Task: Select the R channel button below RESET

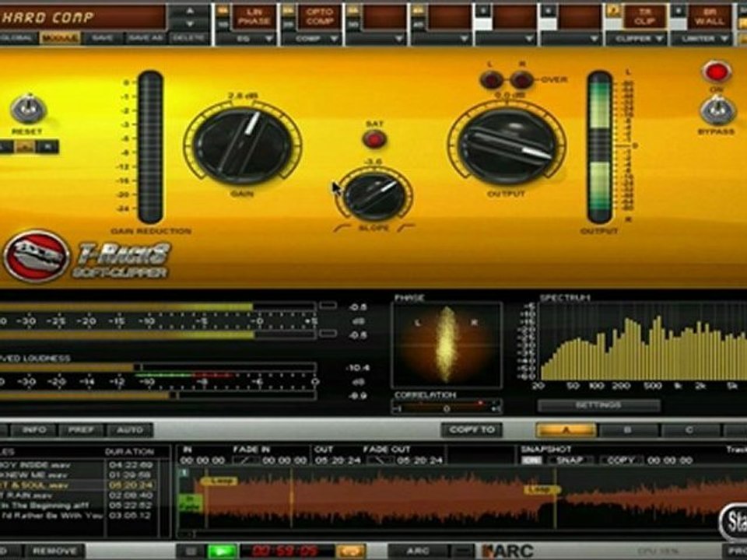Action: [47, 147]
